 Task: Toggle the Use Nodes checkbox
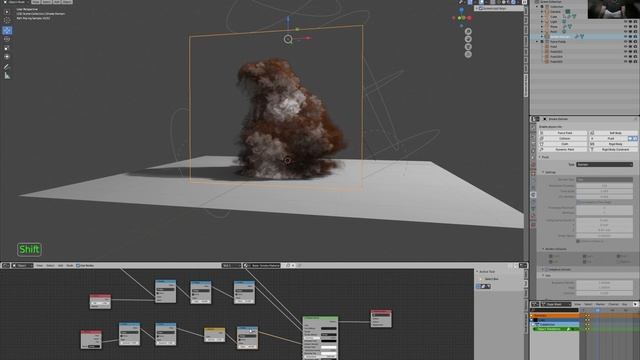click(x=78, y=265)
